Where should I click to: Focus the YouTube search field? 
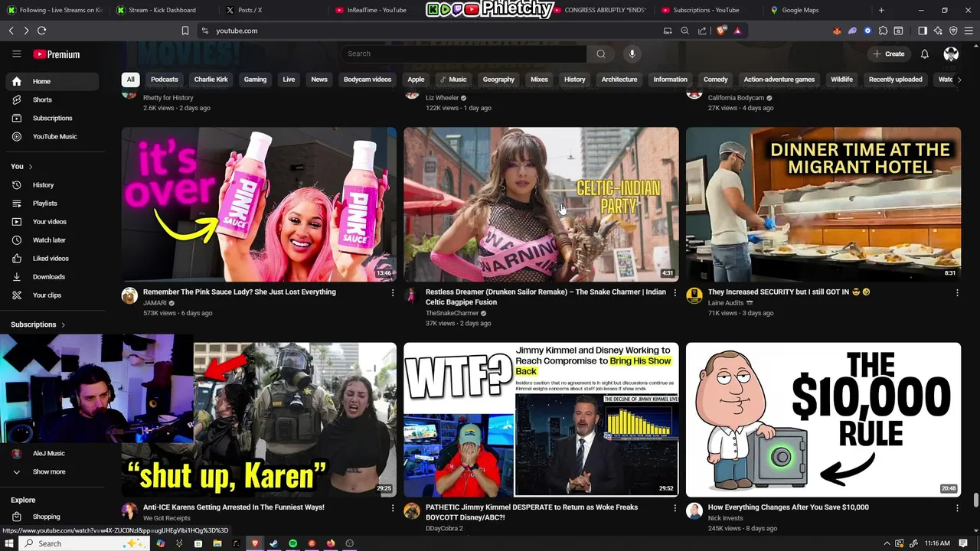tap(464, 54)
